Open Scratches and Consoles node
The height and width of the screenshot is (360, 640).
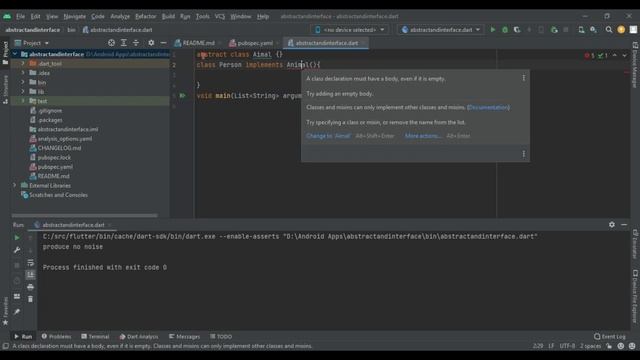(x=58, y=195)
